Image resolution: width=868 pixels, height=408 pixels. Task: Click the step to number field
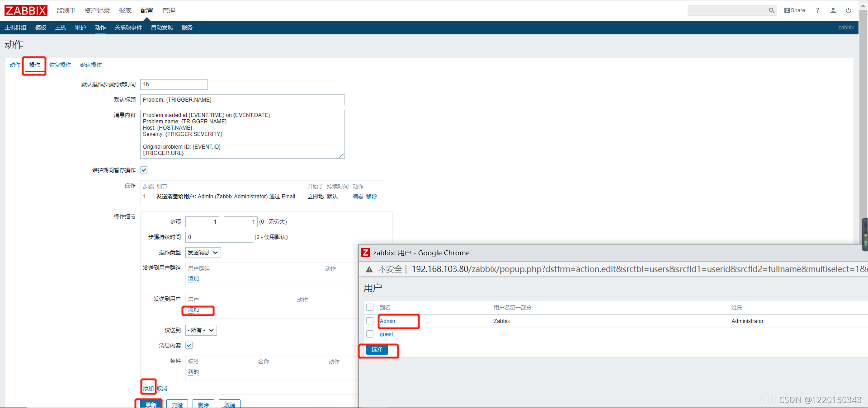pyautogui.click(x=241, y=222)
